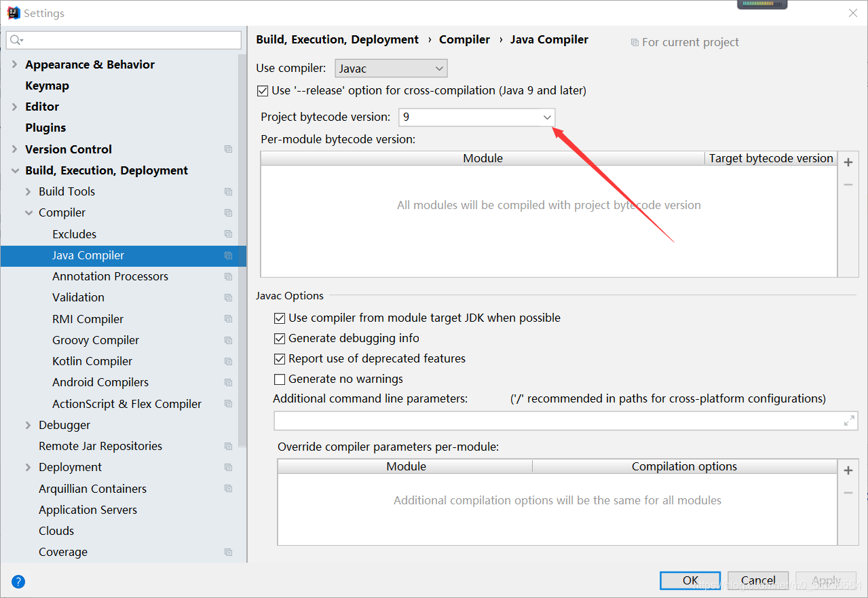This screenshot has height=598, width=868.
Task: Click the search field in Settings
Action: [x=124, y=40]
